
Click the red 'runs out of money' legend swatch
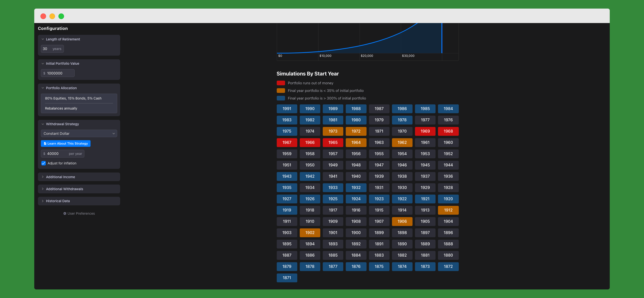(281, 83)
